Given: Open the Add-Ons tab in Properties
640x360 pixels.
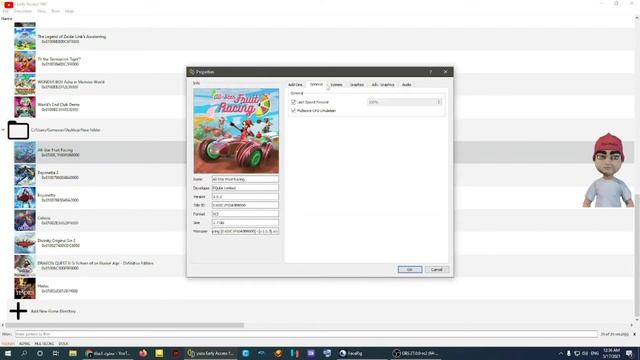Looking at the screenshot, I should point(295,84).
